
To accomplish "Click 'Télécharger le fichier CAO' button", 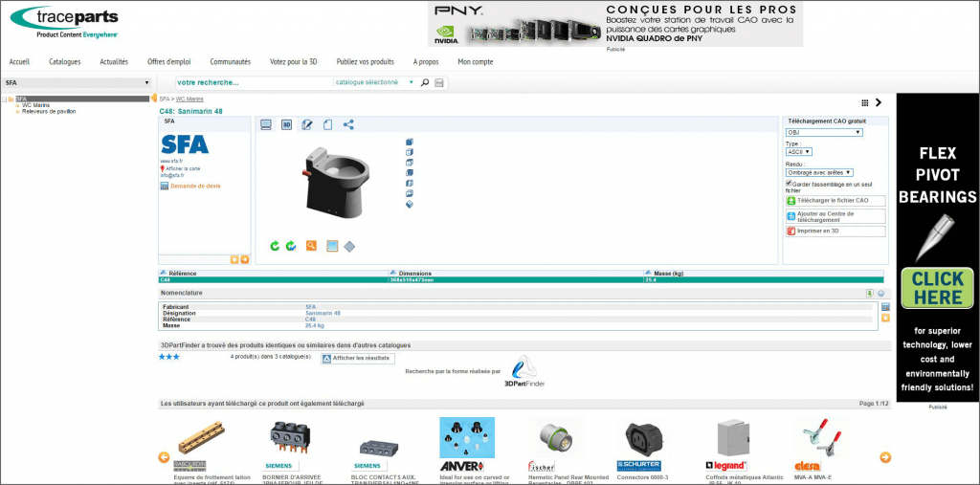I will click(x=835, y=201).
